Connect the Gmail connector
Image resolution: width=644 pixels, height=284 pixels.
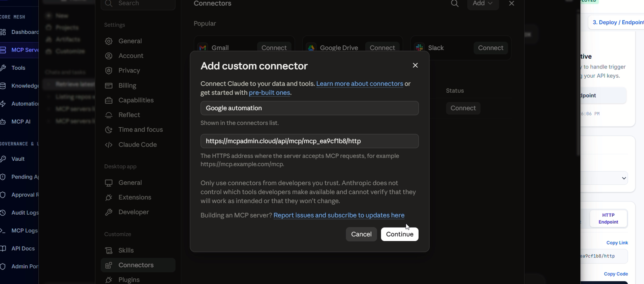click(274, 48)
